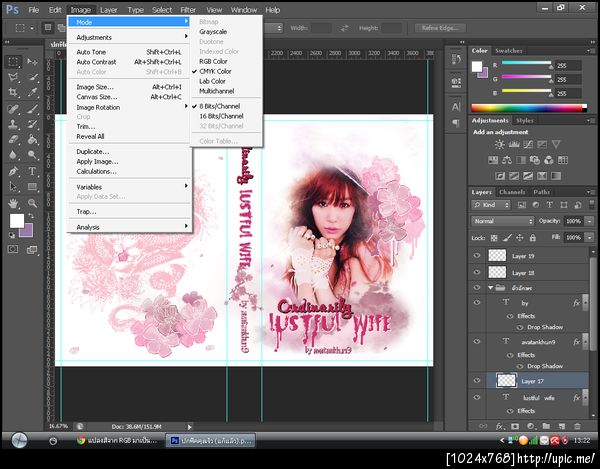Select the Crop tool
This screenshot has height=469, width=600.
(13, 93)
